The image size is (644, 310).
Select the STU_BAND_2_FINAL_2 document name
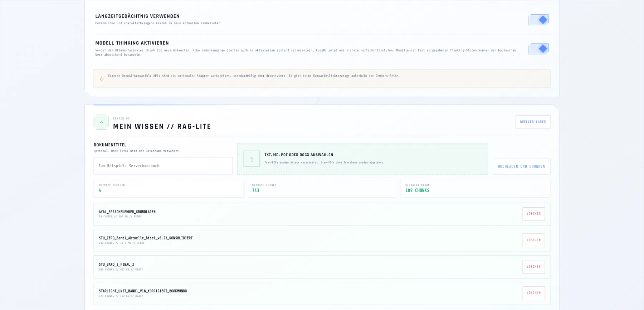point(116,265)
